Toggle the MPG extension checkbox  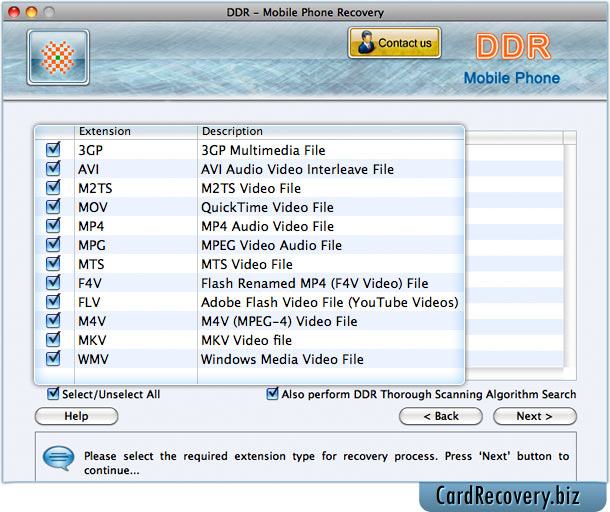tap(53, 244)
